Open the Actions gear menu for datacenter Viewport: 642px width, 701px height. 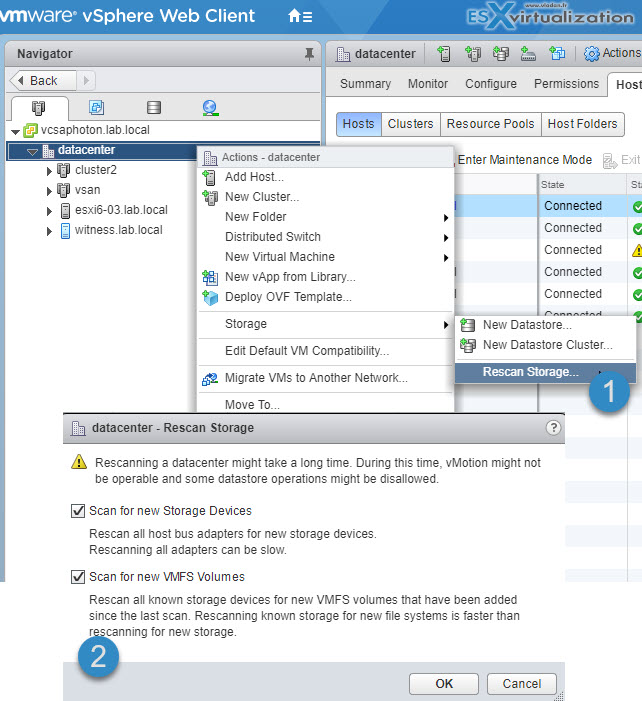611,53
